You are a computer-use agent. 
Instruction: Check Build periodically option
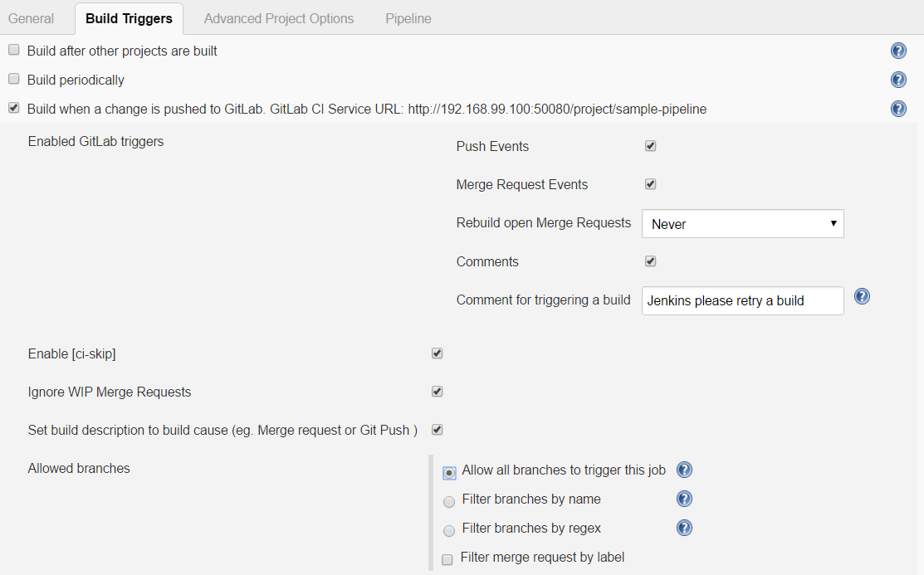13,79
